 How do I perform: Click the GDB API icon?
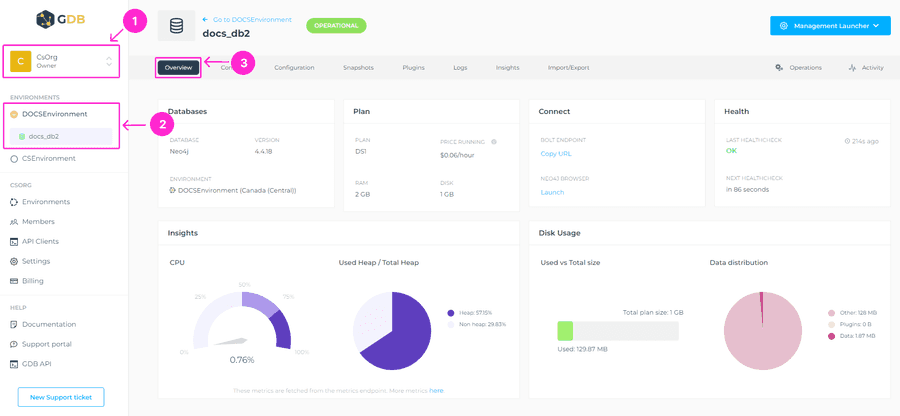(x=14, y=364)
